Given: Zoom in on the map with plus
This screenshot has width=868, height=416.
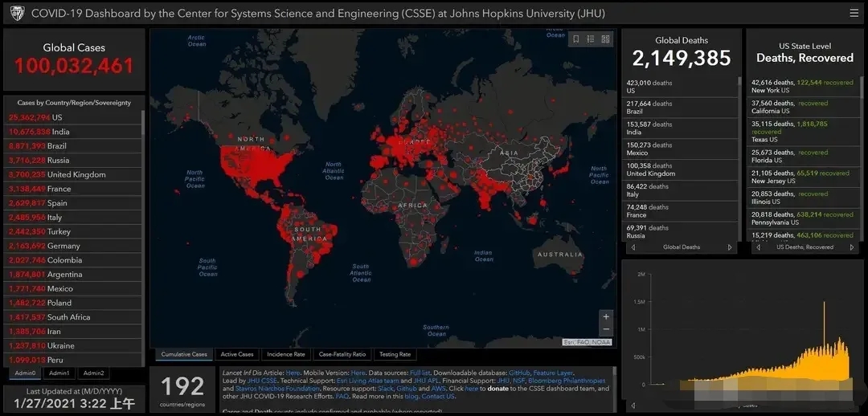Looking at the screenshot, I should coord(606,317).
